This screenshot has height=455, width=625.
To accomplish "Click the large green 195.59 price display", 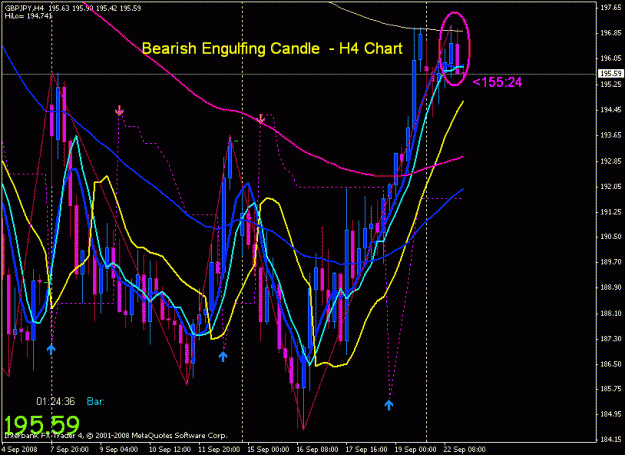I will 42,425.
